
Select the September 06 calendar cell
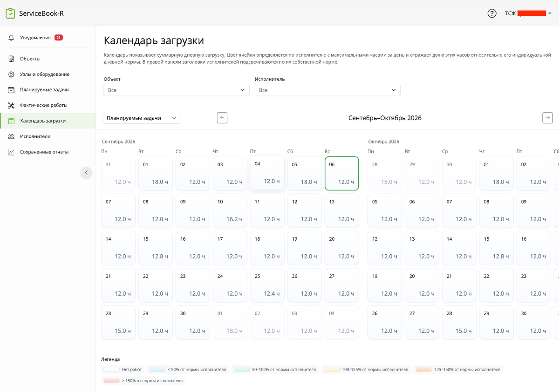coord(341,174)
